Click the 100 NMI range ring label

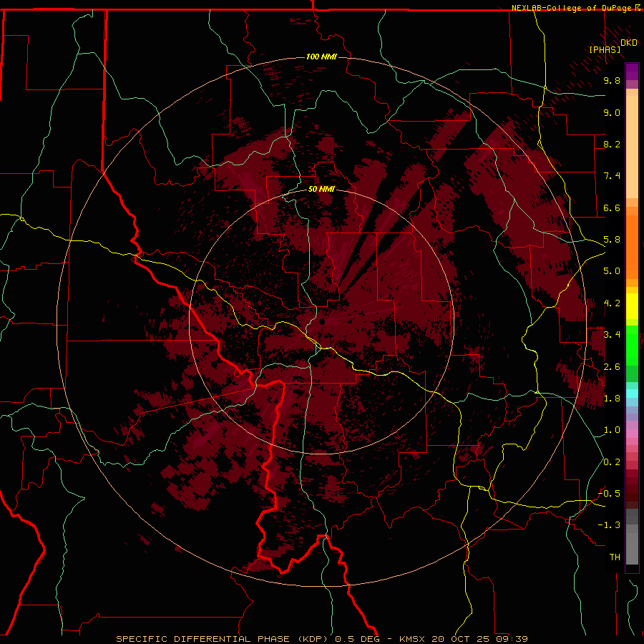tap(321, 57)
